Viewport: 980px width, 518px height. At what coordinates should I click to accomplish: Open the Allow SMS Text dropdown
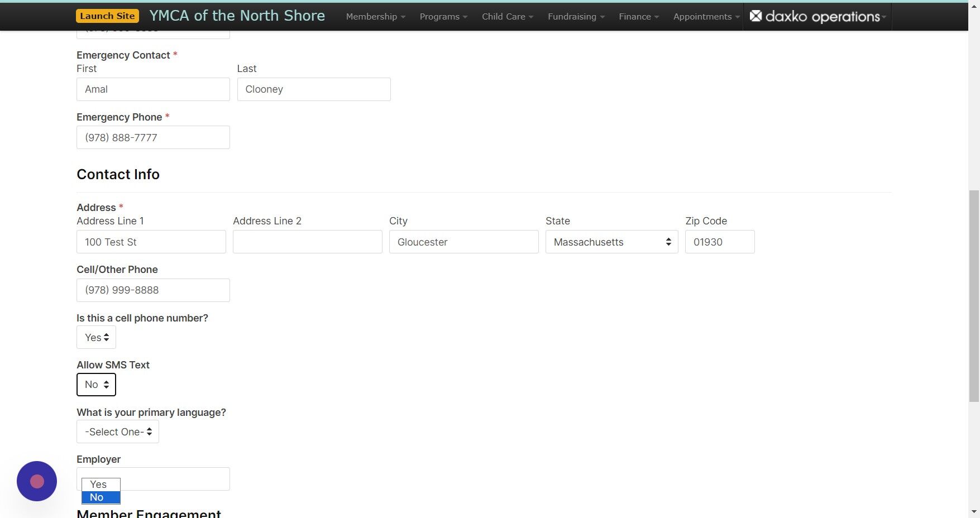[x=96, y=384]
